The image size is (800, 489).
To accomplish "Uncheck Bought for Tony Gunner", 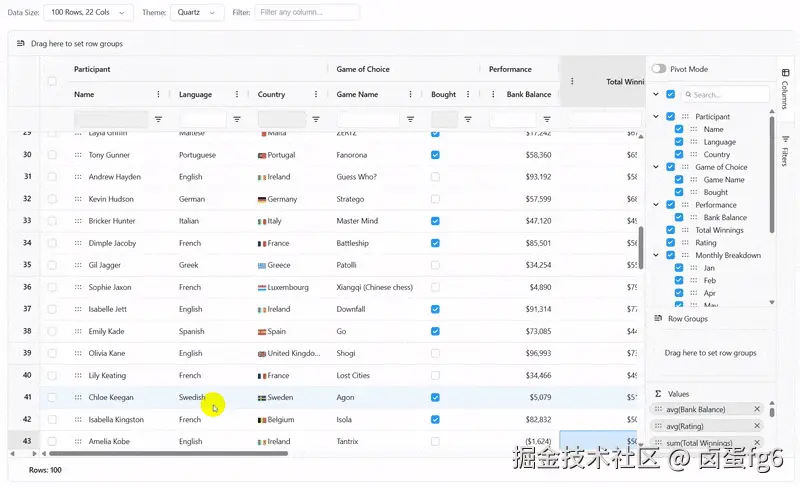I will [435, 155].
